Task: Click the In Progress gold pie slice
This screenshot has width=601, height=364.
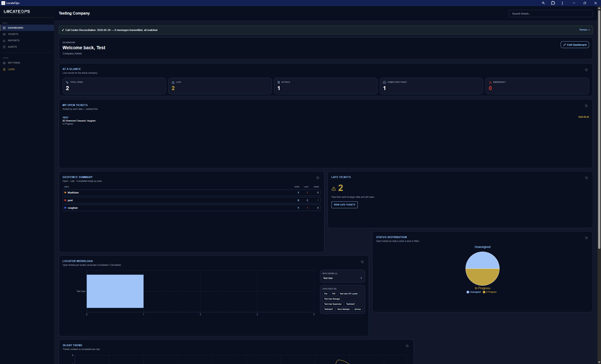Action: click(482, 277)
